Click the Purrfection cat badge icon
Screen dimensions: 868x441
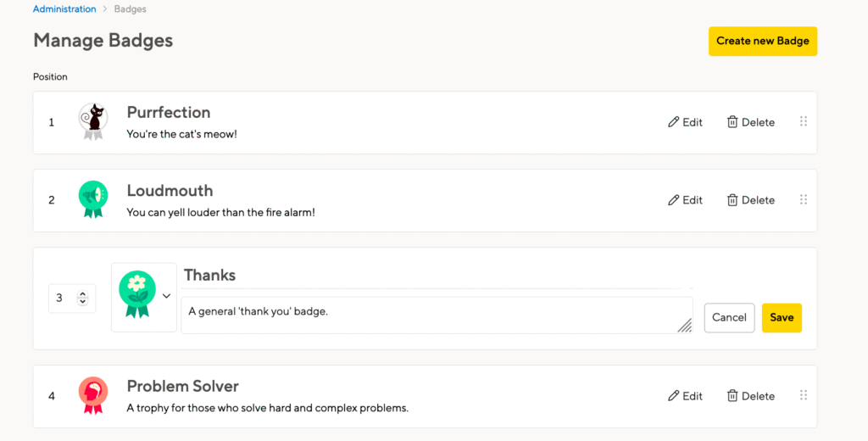(93, 122)
